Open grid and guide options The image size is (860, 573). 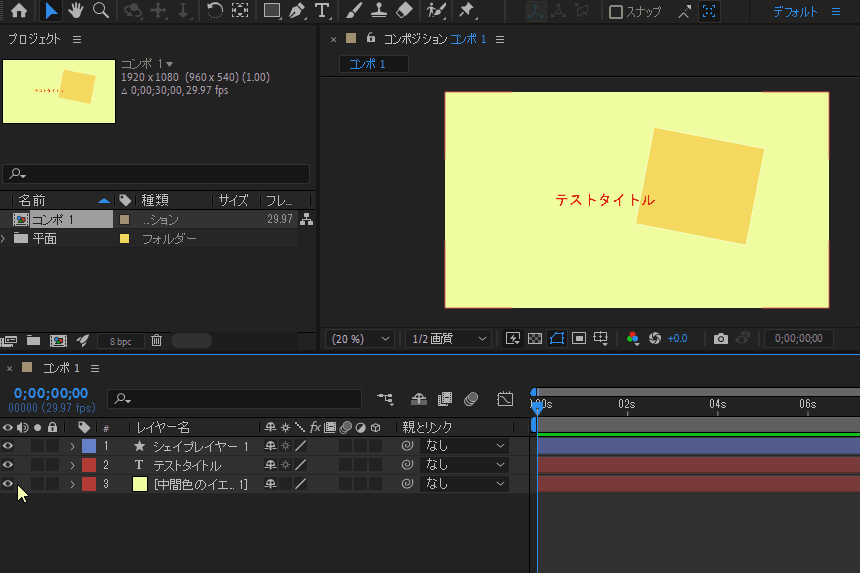click(601, 338)
